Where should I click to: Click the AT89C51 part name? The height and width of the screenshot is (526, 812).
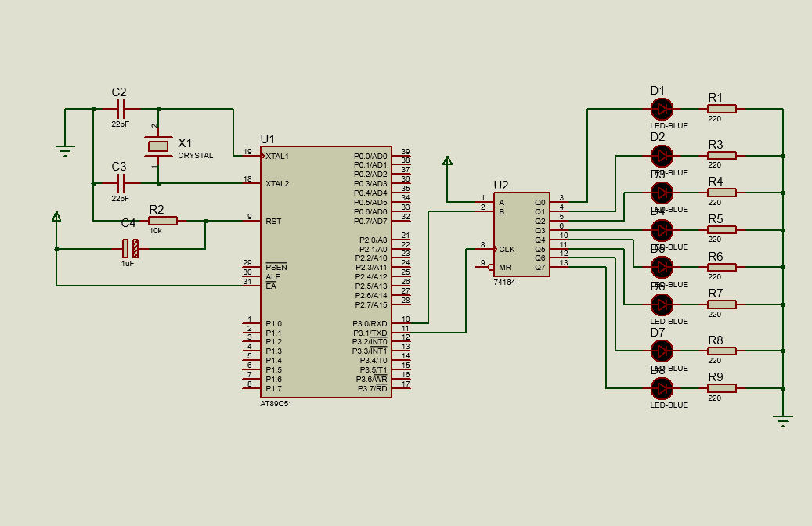[276, 404]
